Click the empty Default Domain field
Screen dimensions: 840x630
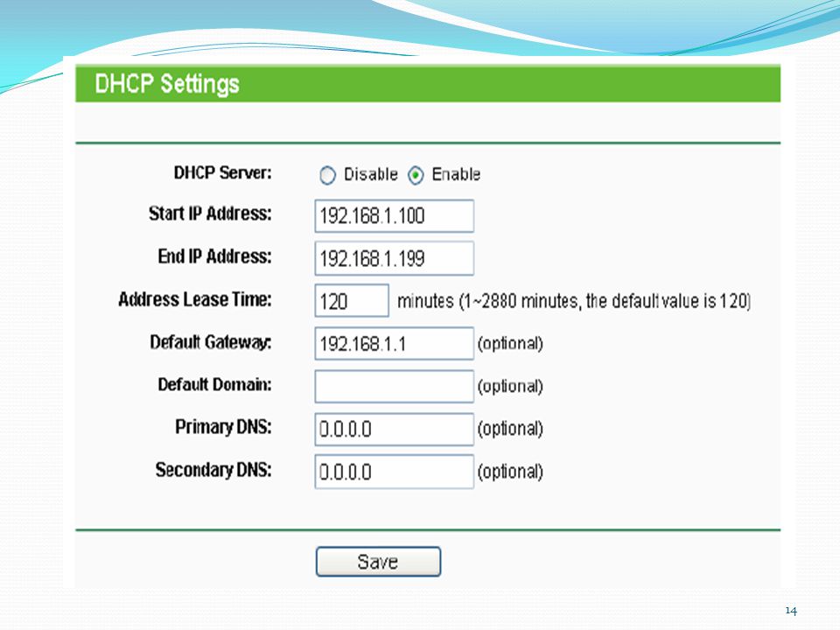point(395,386)
